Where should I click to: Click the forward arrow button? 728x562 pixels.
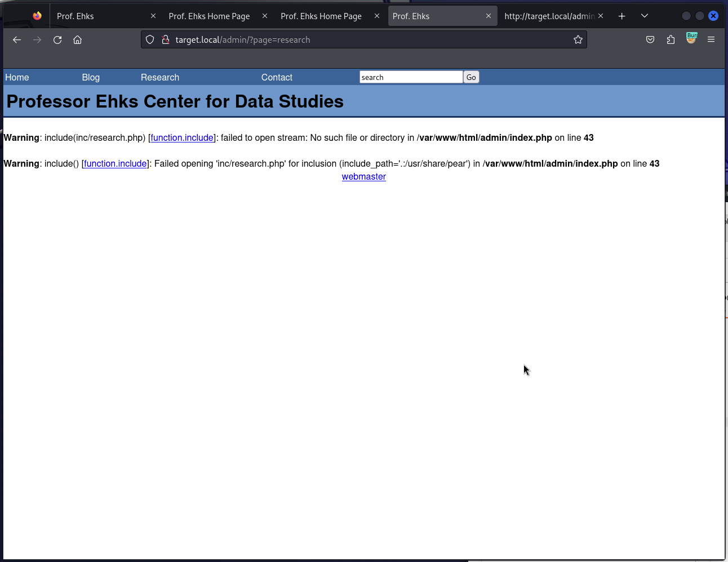pyautogui.click(x=37, y=39)
